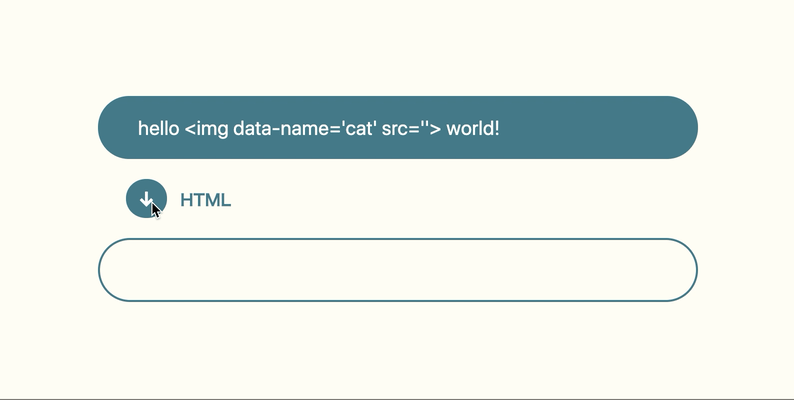Click the HTML label
Viewport: 794px width, 400px height.
tap(205, 200)
